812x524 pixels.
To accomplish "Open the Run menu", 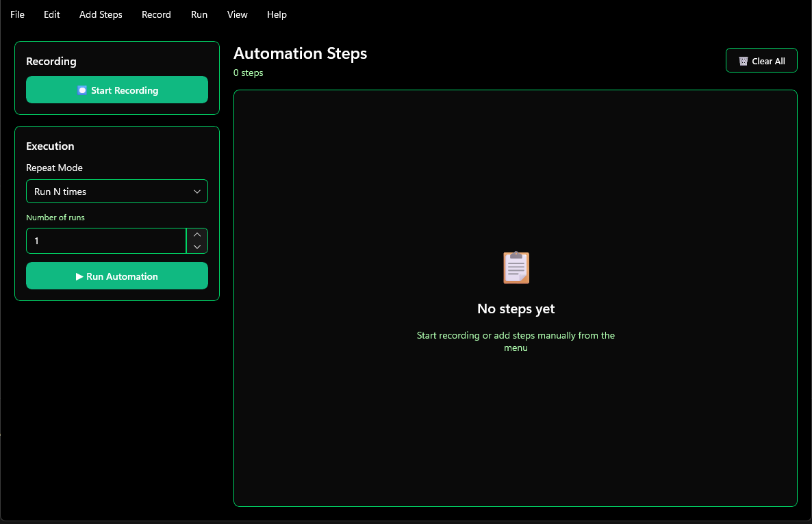I will tap(199, 14).
